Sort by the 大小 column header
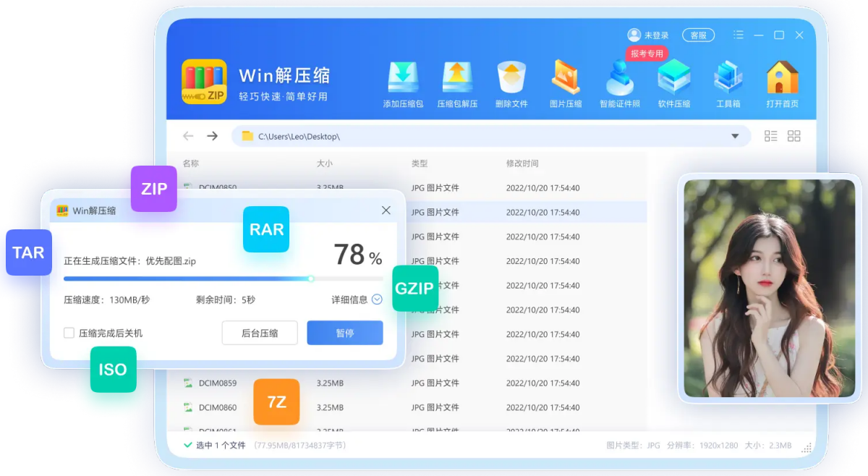 point(325,163)
